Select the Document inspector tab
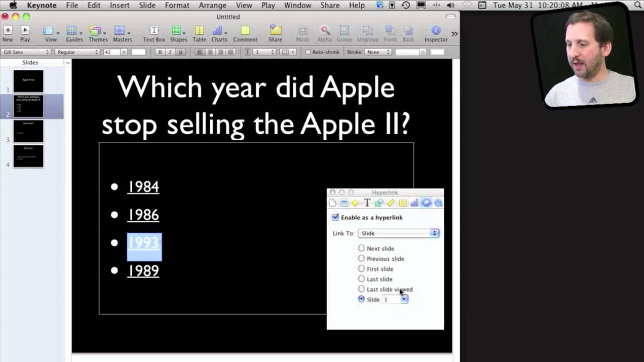Screen dimensions: 644x362 [x=333, y=203]
